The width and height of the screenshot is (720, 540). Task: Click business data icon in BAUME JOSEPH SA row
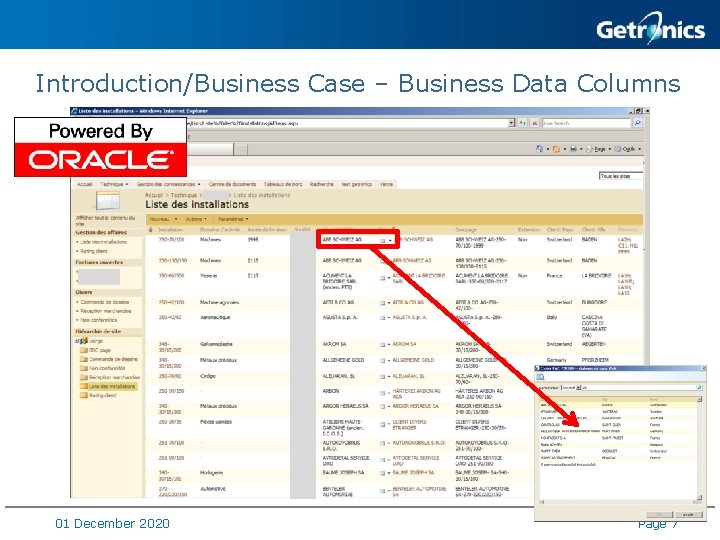tap(382, 473)
